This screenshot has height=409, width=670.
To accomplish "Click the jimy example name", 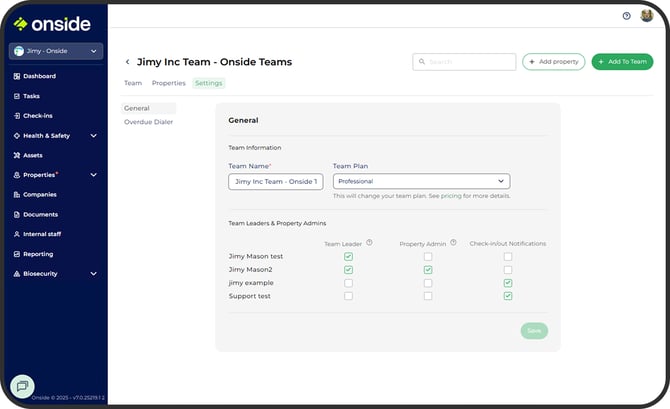I will coord(251,283).
